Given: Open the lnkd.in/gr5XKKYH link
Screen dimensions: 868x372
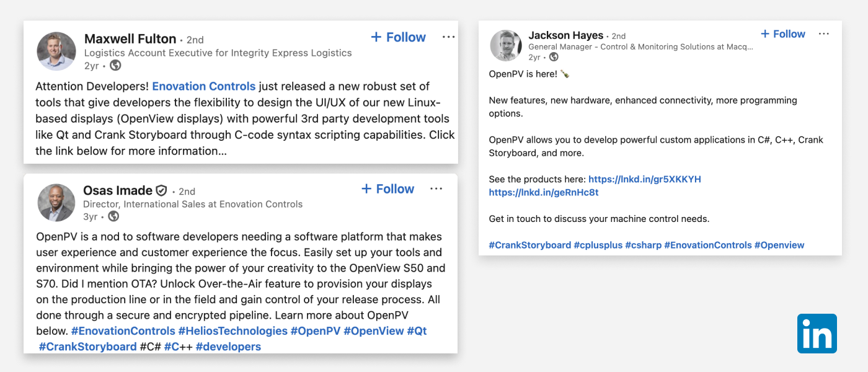Looking at the screenshot, I should (645, 179).
